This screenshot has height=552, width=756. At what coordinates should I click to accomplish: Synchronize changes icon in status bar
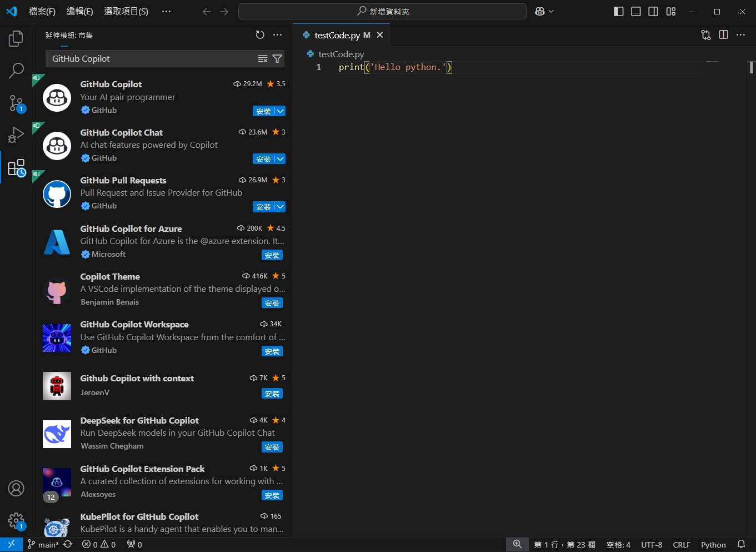pos(68,545)
